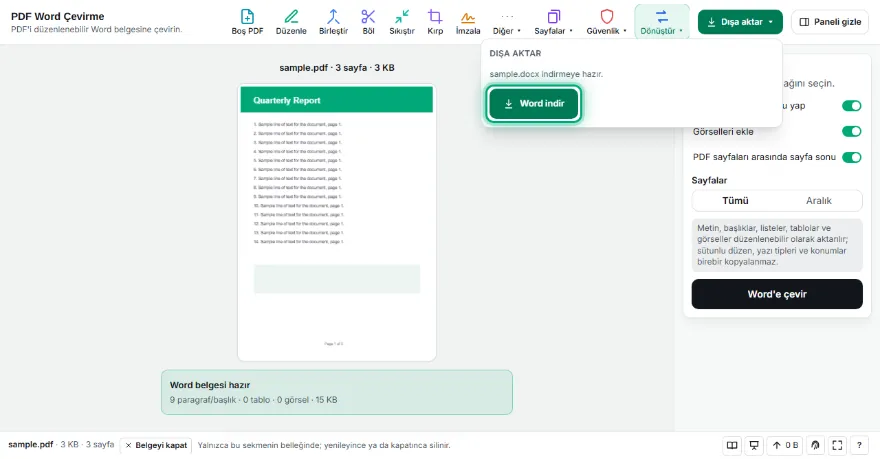The width and height of the screenshot is (880, 459).
Task: Select Tümü pages option
Action: 735,200
